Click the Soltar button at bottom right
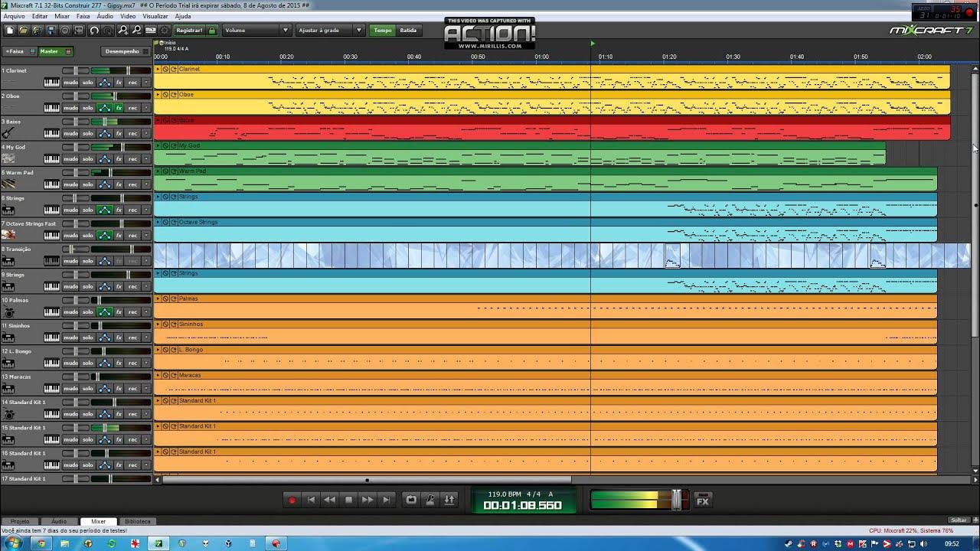This screenshot has height=551, width=980. (959, 520)
